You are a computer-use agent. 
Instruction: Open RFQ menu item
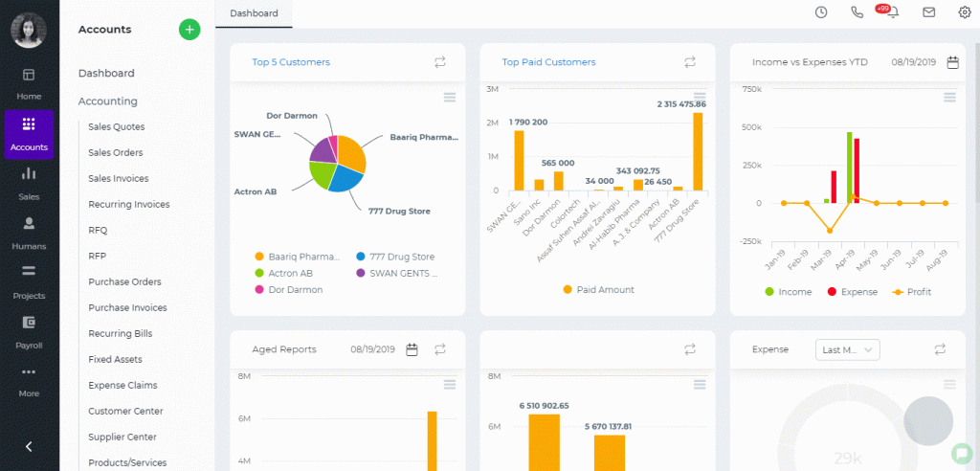point(99,230)
